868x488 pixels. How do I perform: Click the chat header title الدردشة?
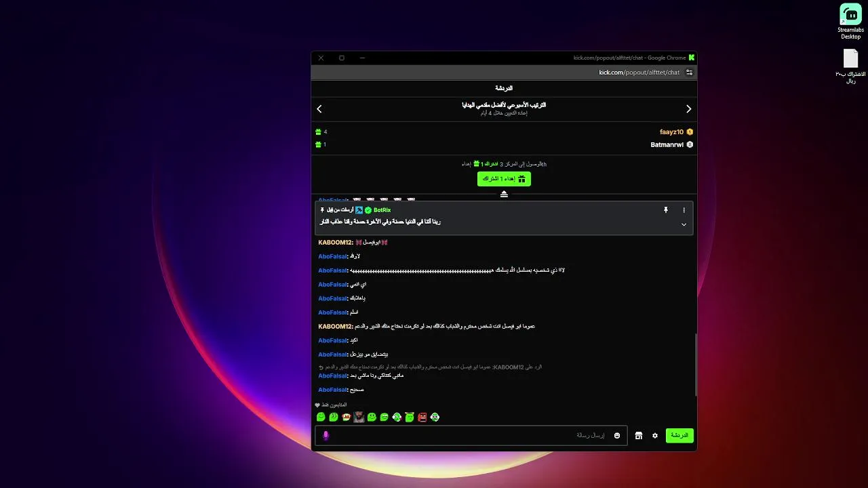[x=504, y=88]
